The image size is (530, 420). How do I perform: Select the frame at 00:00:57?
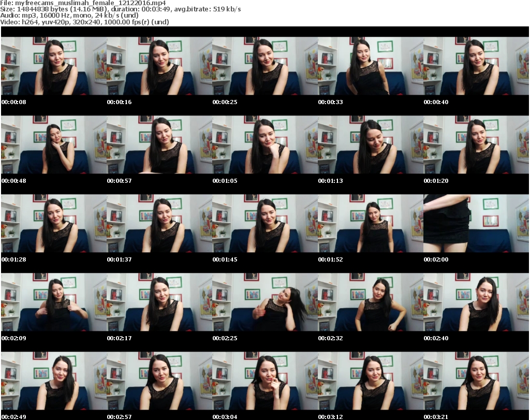click(159, 144)
